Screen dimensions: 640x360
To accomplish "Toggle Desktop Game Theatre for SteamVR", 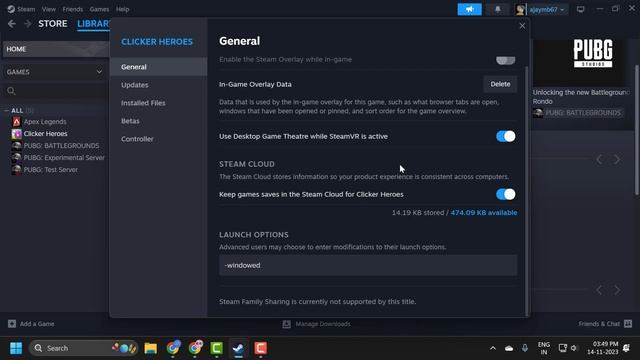I will coord(506,136).
